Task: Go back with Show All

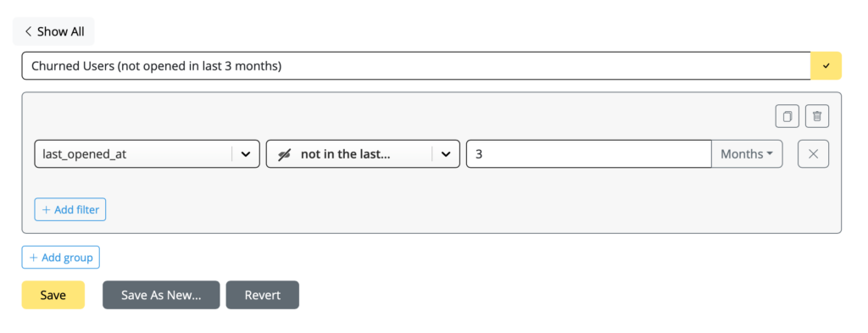Action: (x=53, y=31)
